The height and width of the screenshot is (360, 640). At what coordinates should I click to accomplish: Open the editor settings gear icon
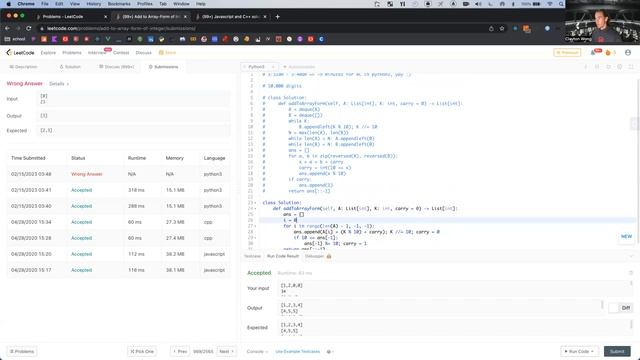(619, 67)
